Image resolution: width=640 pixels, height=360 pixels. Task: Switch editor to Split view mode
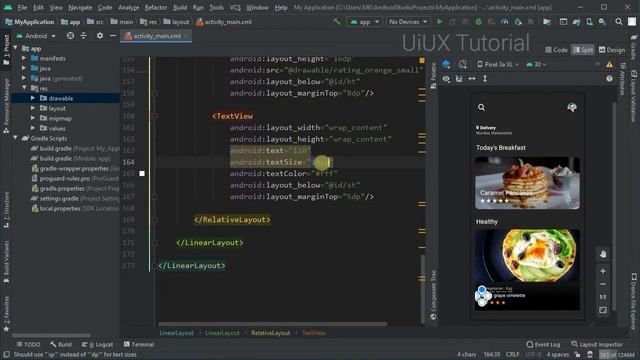click(x=582, y=50)
